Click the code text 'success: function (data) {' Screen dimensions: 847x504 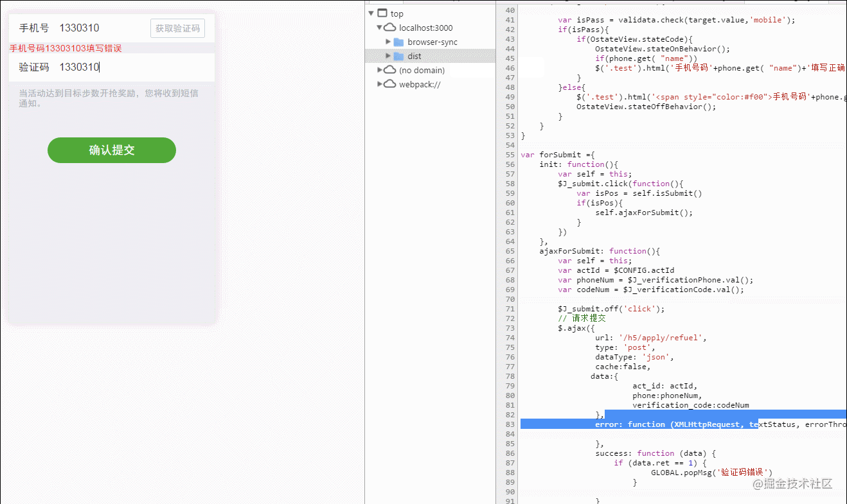coord(655,453)
